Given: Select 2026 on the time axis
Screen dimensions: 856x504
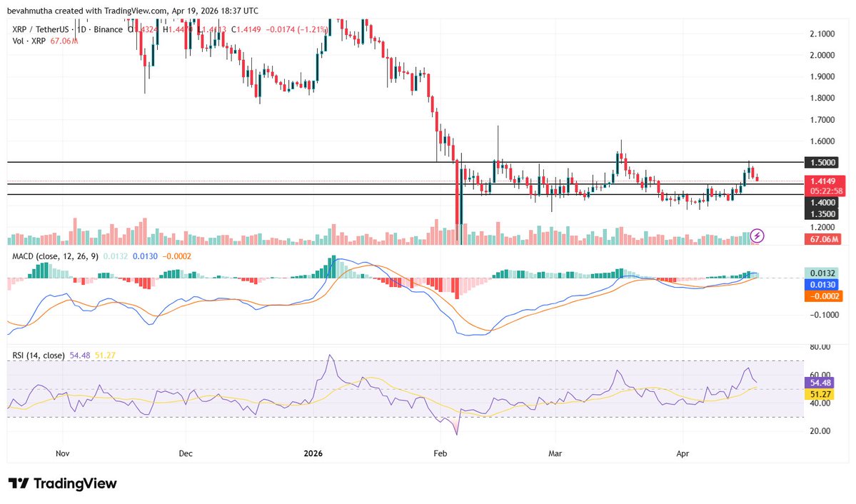Looking at the screenshot, I should click(x=313, y=453).
